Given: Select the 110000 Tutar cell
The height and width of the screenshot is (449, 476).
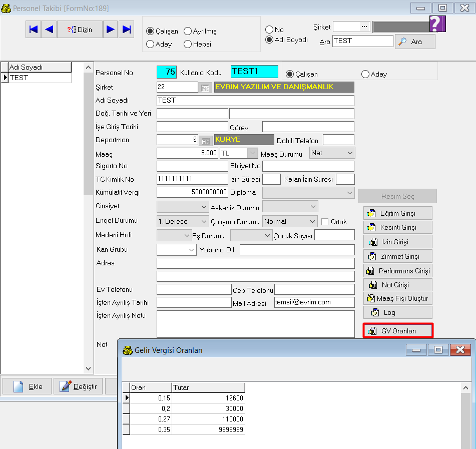Looking at the screenshot, I should (x=208, y=419).
